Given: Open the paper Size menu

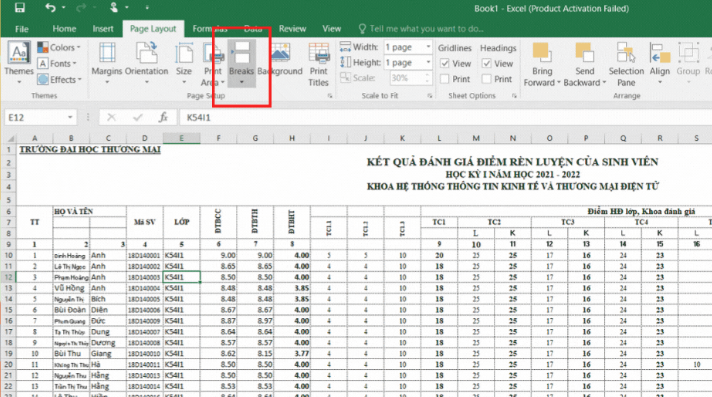Looking at the screenshot, I should pyautogui.click(x=184, y=63).
